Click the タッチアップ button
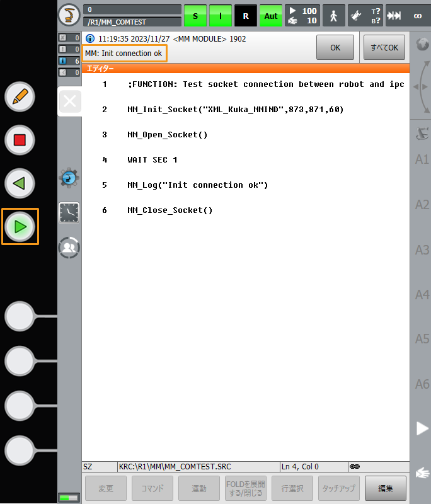 pyautogui.click(x=339, y=488)
